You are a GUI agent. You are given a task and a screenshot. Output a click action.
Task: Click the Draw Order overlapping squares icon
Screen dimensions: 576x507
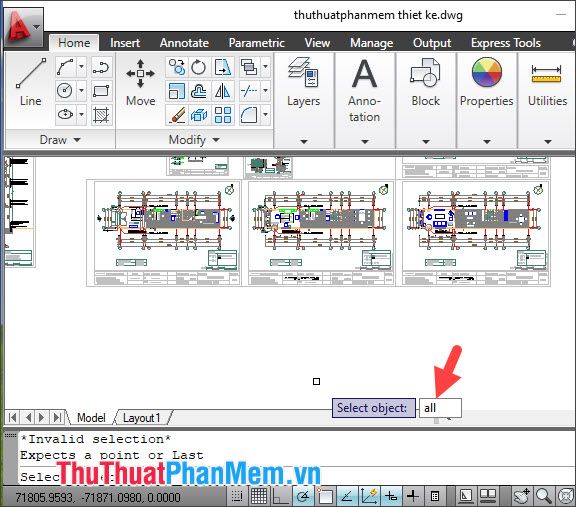(249, 68)
